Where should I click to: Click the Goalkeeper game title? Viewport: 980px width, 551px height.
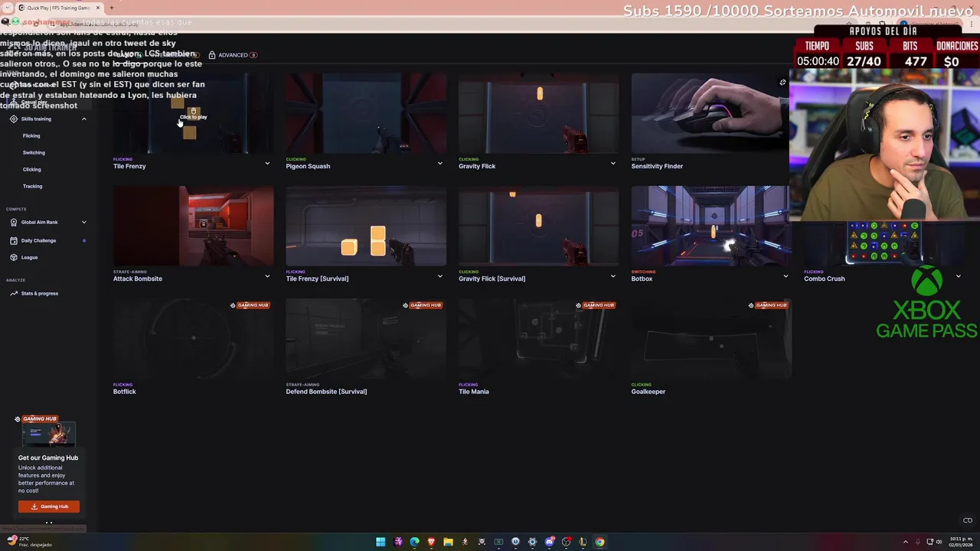648,391
